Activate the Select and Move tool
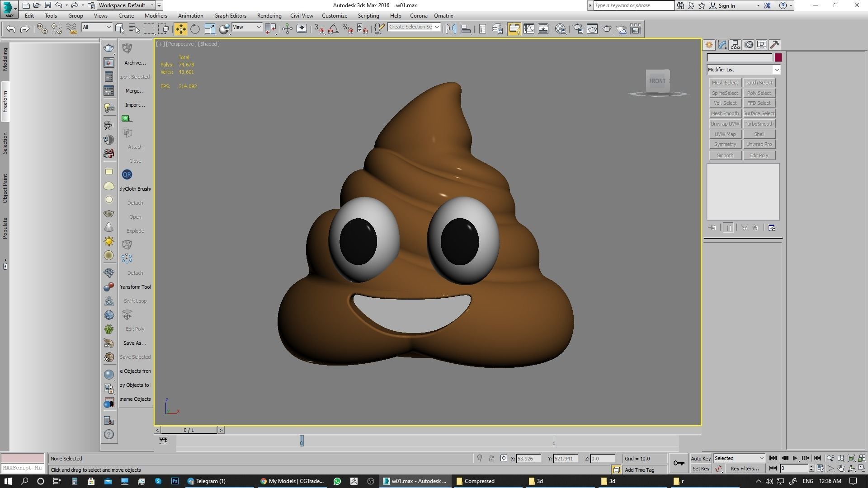This screenshot has height=488, width=868. pyautogui.click(x=180, y=29)
